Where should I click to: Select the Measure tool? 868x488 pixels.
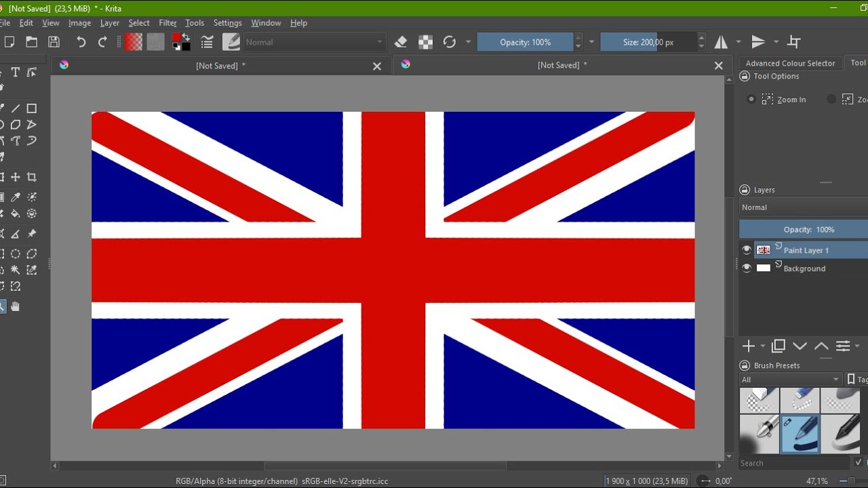click(x=15, y=234)
